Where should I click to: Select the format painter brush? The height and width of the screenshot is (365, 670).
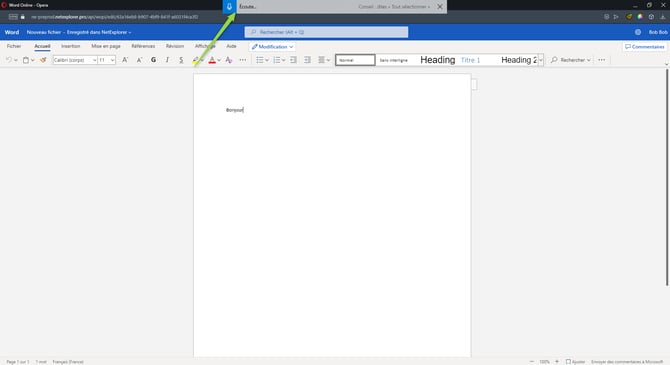(43, 60)
